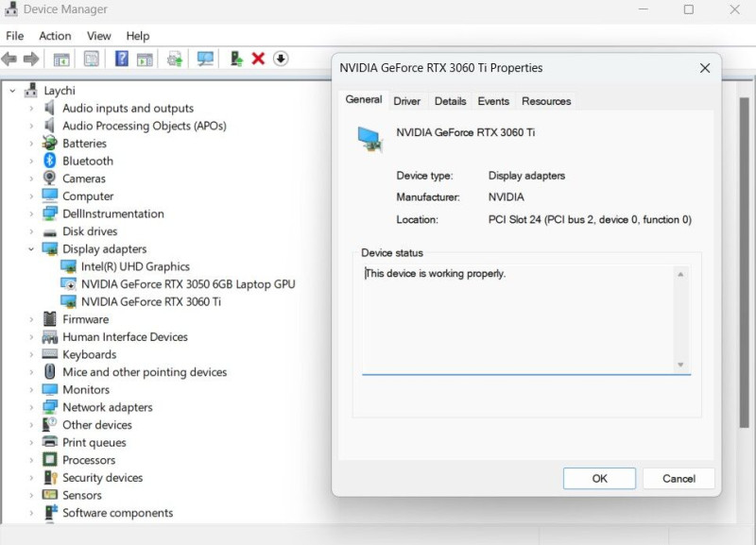Select the General tab
The width and height of the screenshot is (756, 545).
tap(364, 100)
